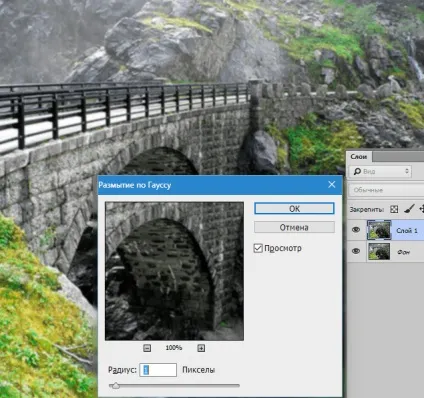424x398 pixels.
Task: Hide the Фон layer
Action: tap(356, 251)
